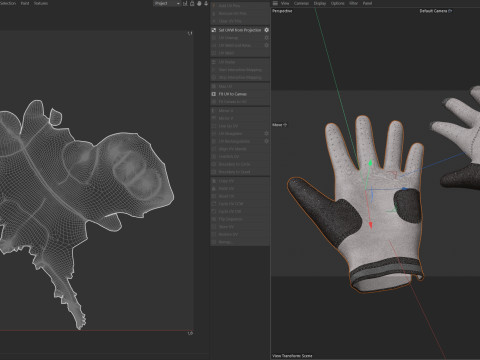The height and width of the screenshot is (360, 480).
Task: Open Set UVW from Projection settings gear
Action: [x=266, y=30]
